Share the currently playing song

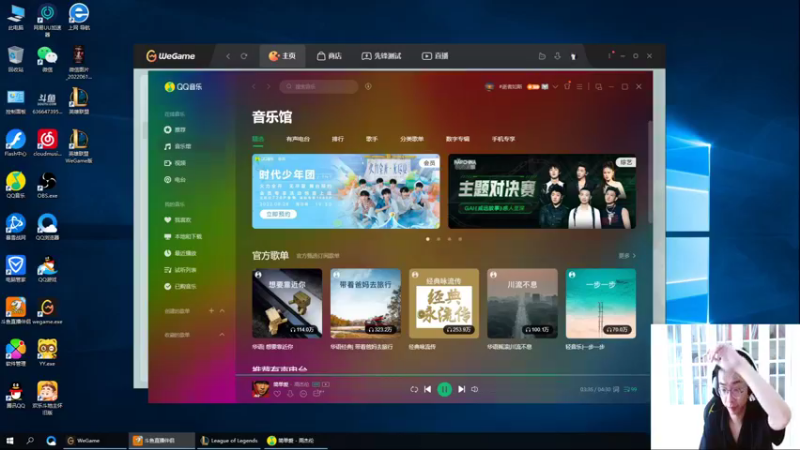318,394
